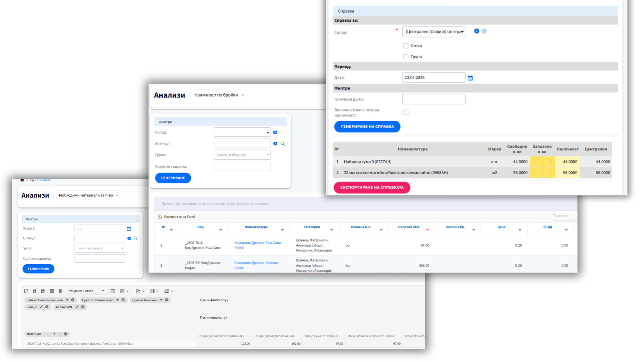The height and width of the screenshot is (362, 644).
Task: Enable 'Включи стоки с нулева наличност' checkbox
Action: click(x=406, y=112)
